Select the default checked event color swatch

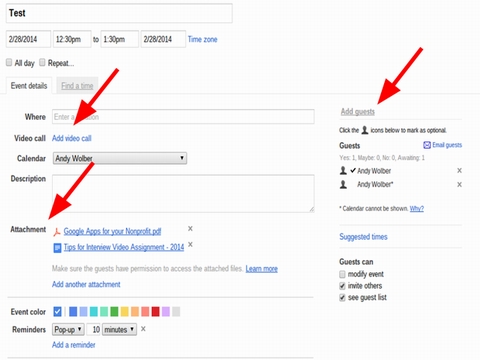tap(57, 312)
